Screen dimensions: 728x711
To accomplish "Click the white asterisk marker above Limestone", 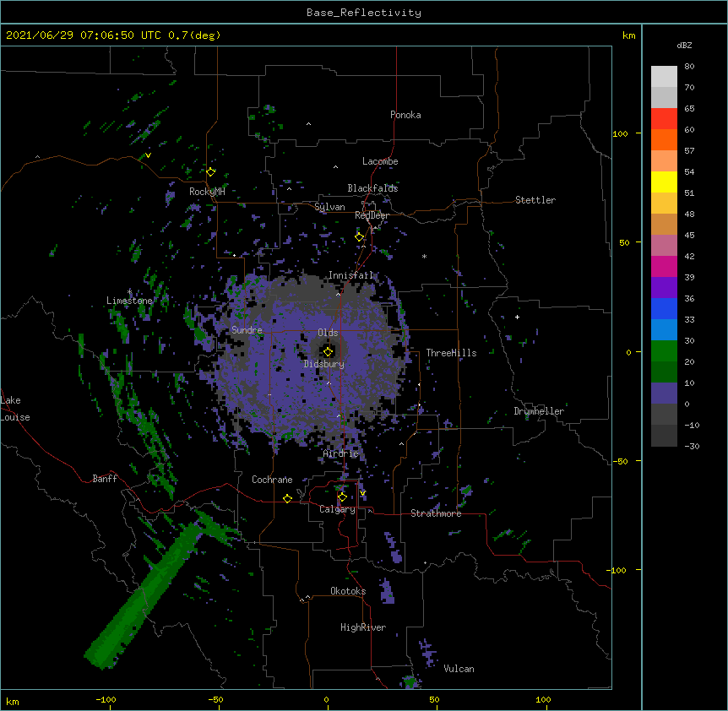I will coord(129,292).
